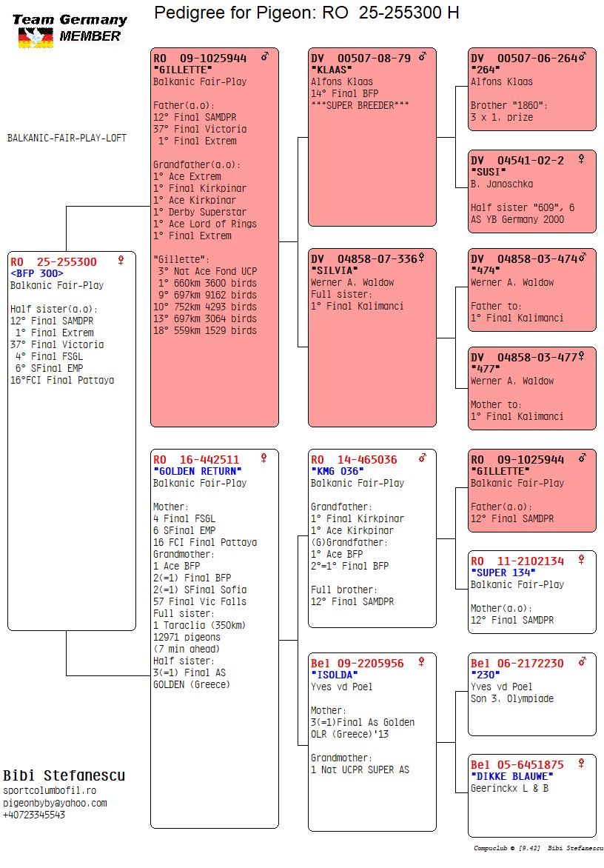The image size is (604, 868).
Task: Click the female symbol on GOLDEN RETURN box
Action: coord(264,458)
